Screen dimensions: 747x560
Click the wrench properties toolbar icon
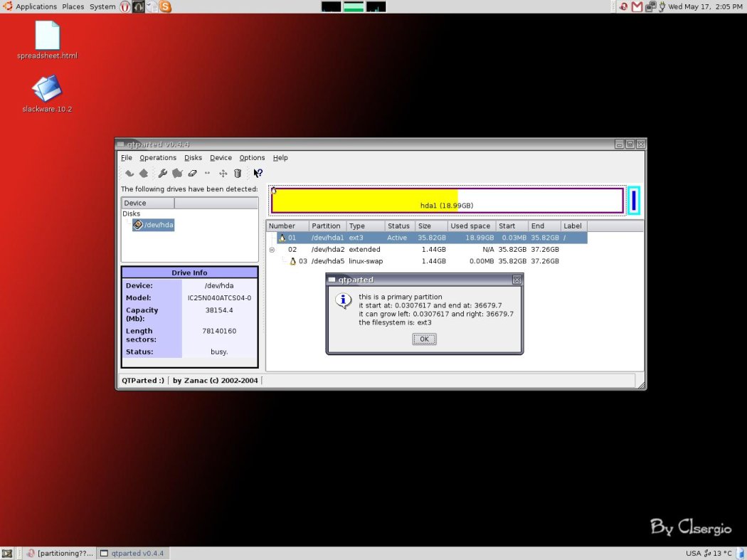(x=162, y=174)
